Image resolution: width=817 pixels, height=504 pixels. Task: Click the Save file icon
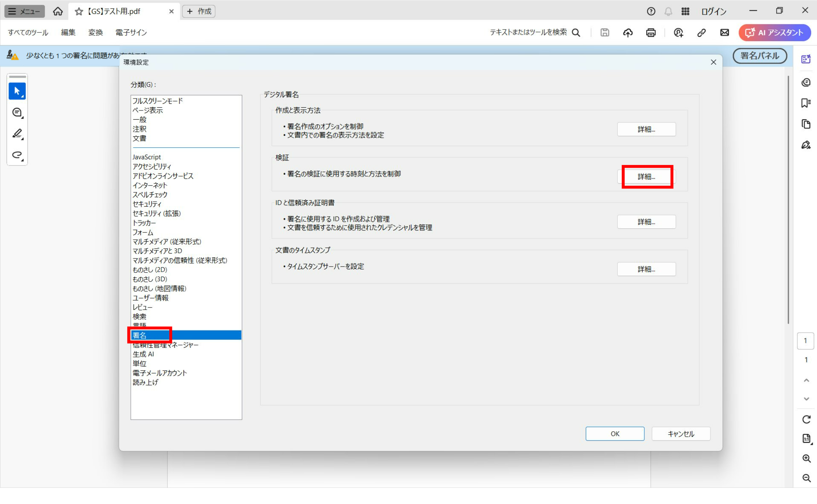604,33
